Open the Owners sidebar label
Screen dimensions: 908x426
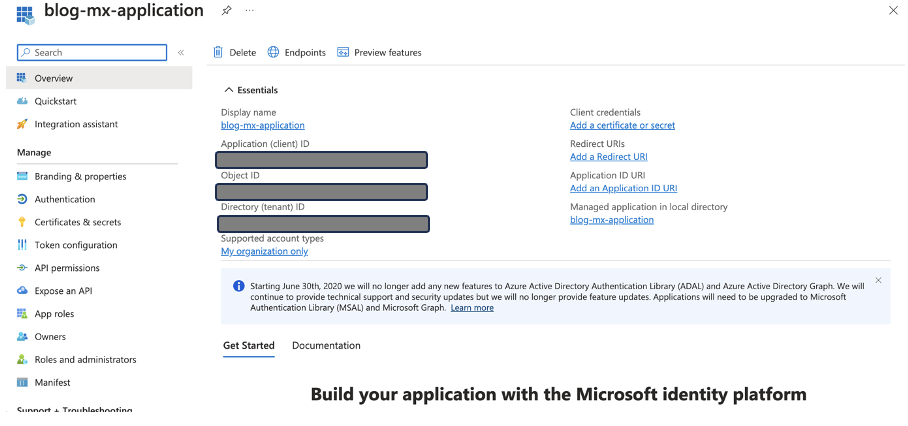(x=50, y=336)
